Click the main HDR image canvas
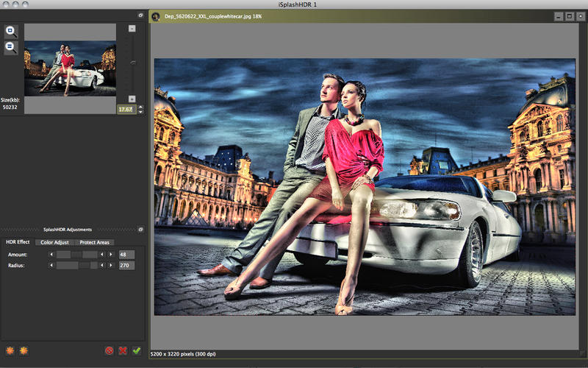Screen dimensions: 588x368 [365, 187]
